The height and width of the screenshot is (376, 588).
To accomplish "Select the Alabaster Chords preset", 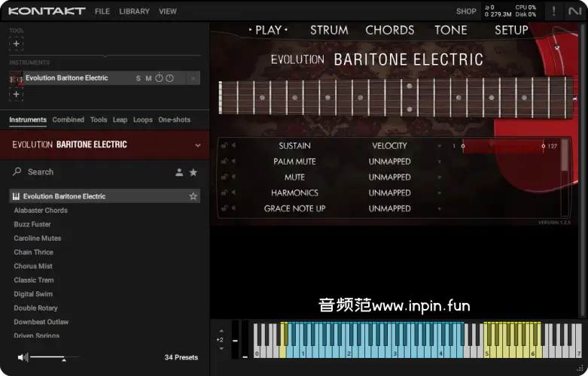I will (x=41, y=211).
